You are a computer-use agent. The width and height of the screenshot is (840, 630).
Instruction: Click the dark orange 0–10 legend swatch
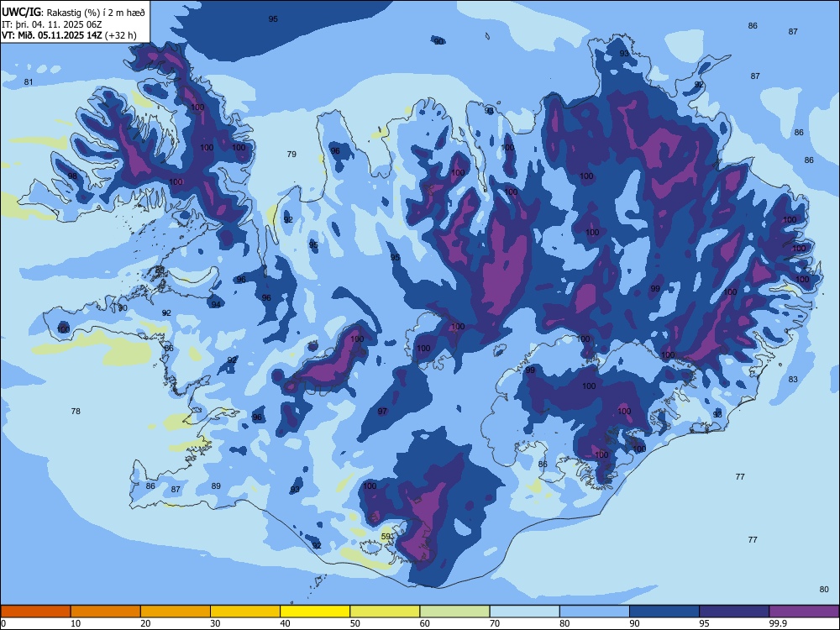(x=35, y=612)
